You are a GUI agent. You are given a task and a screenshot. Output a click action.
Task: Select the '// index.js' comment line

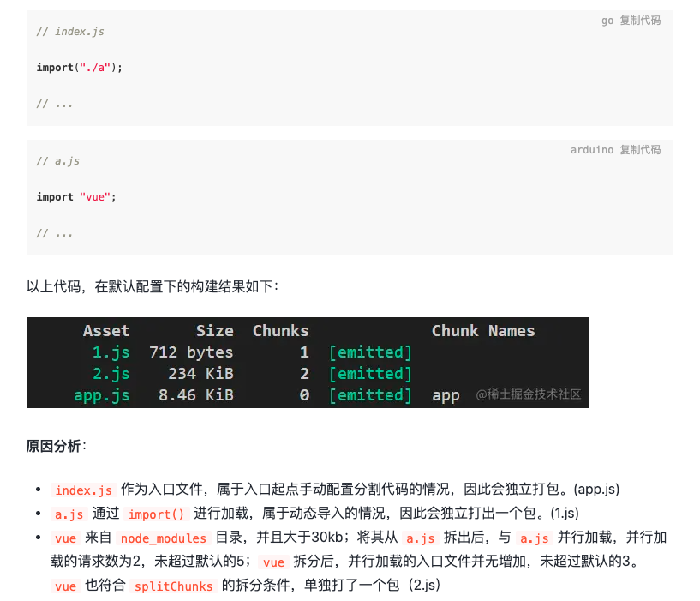[70, 31]
